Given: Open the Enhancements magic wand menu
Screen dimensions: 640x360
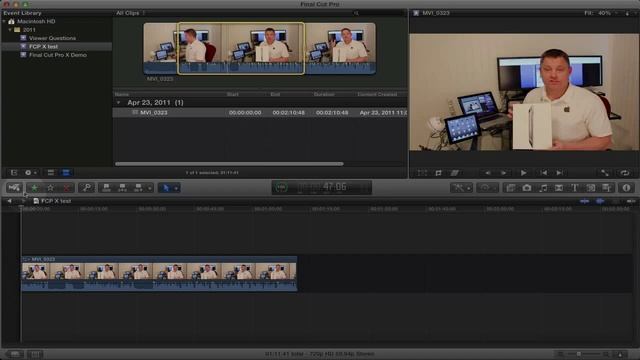Looking at the screenshot, I should (x=462, y=188).
